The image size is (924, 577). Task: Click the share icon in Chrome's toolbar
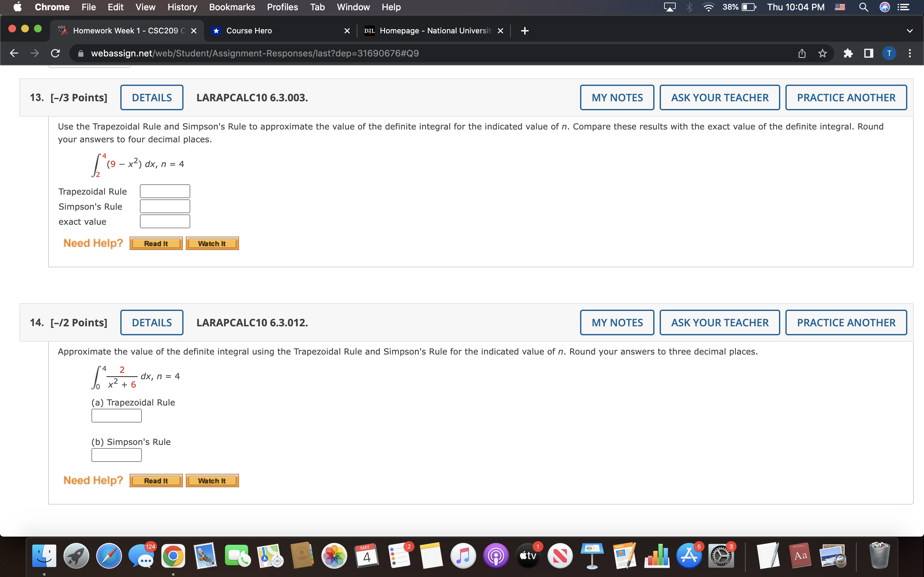click(x=801, y=53)
